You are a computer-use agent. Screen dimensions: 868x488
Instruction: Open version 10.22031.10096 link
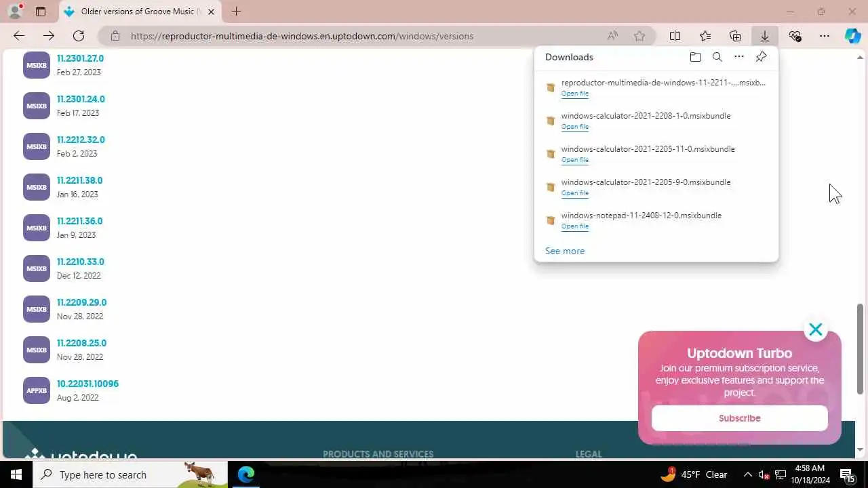pos(87,384)
